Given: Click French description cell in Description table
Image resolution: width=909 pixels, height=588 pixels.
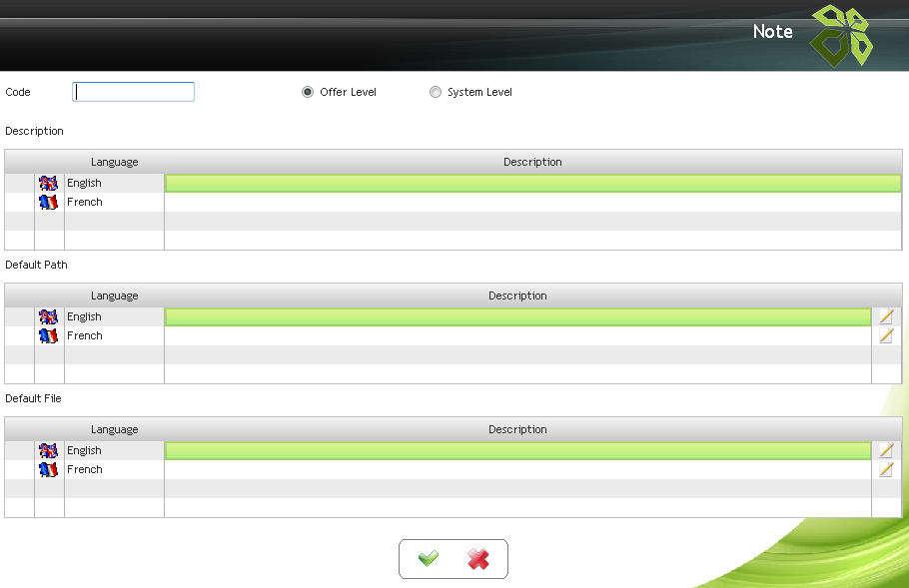Looking at the screenshot, I should 532,202.
